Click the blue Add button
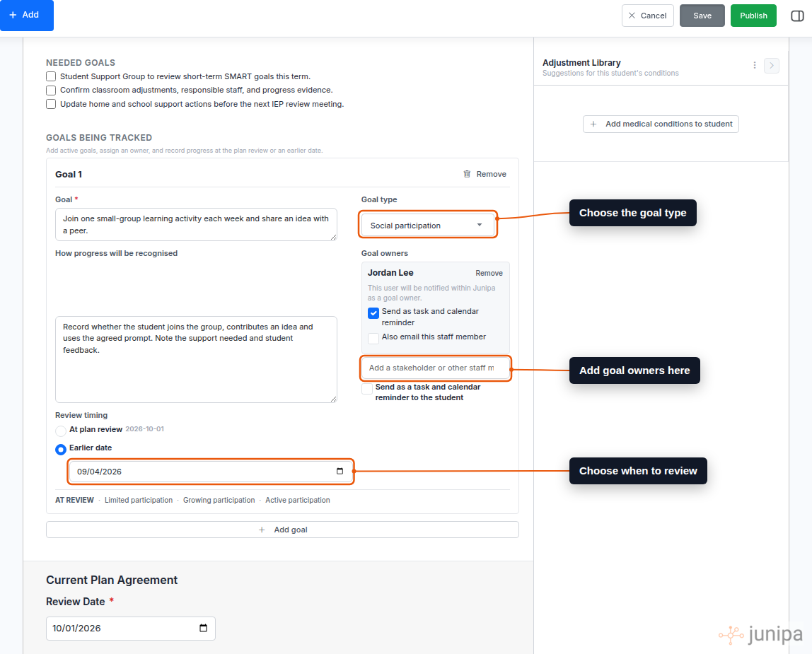Screen dimensions: 812x654 [26, 15]
